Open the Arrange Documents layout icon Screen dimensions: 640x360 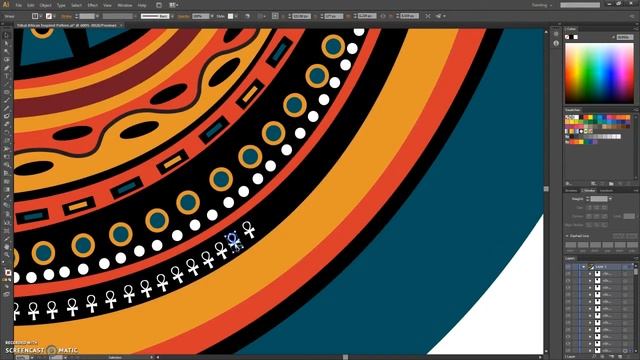pyautogui.click(x=173, y=5)
